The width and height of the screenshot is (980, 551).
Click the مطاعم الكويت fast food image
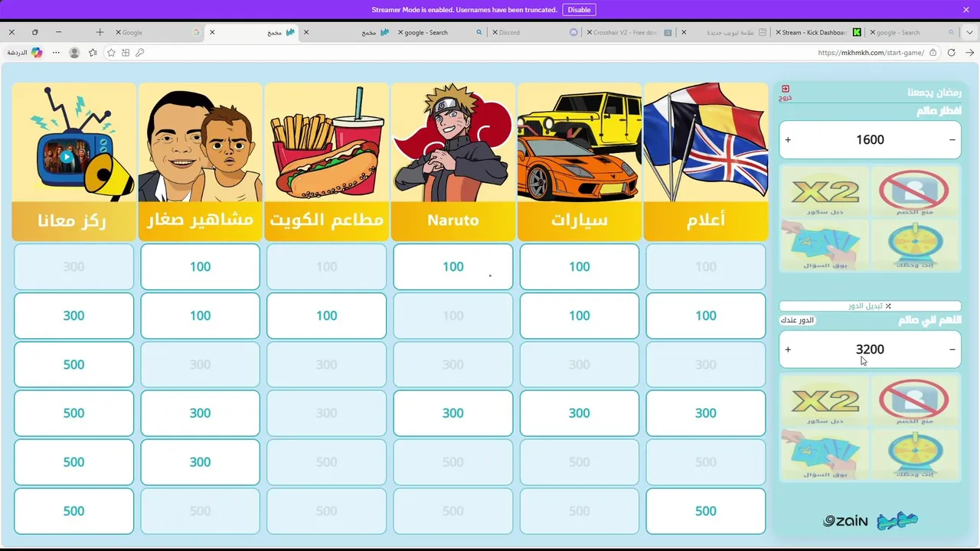pyautogui.click(x=326, y=142)
